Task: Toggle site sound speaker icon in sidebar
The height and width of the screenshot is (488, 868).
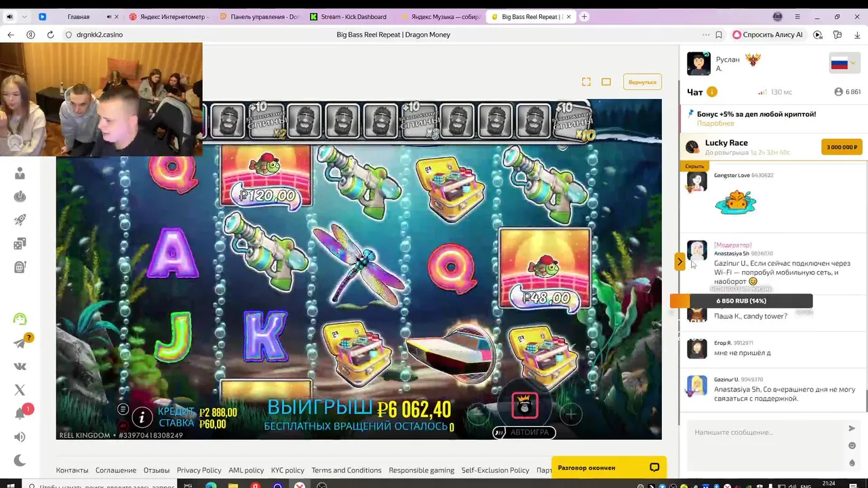Action: click(x=20, y=437)
